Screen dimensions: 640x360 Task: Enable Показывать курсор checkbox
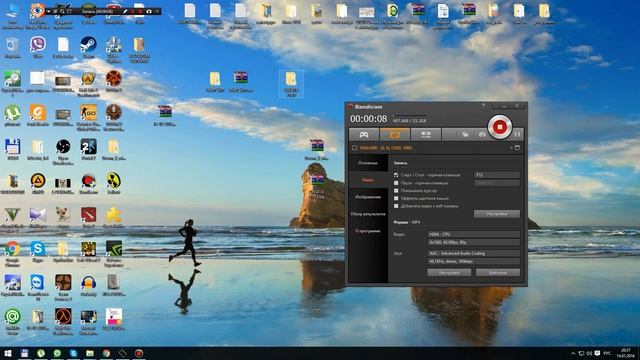pos(396,191)
